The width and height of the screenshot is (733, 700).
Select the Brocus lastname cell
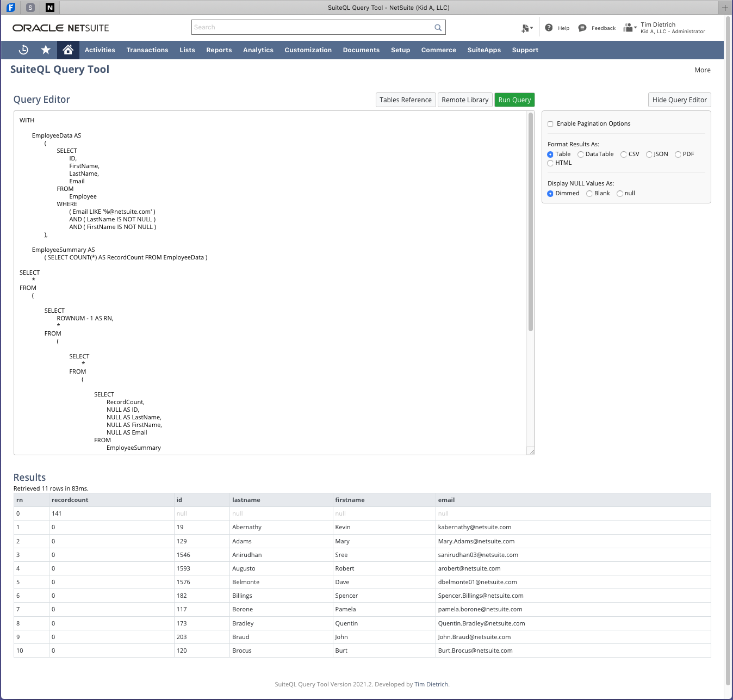tap(281, 651)
